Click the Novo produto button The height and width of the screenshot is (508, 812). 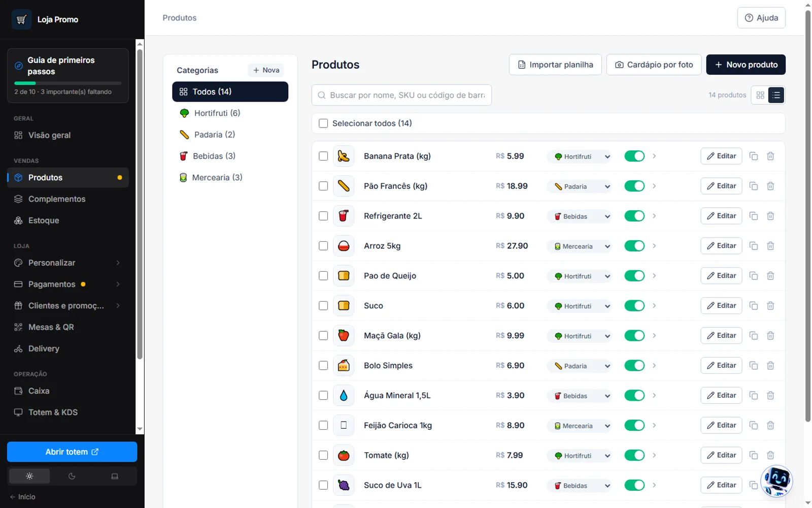[x=746, y=65]
